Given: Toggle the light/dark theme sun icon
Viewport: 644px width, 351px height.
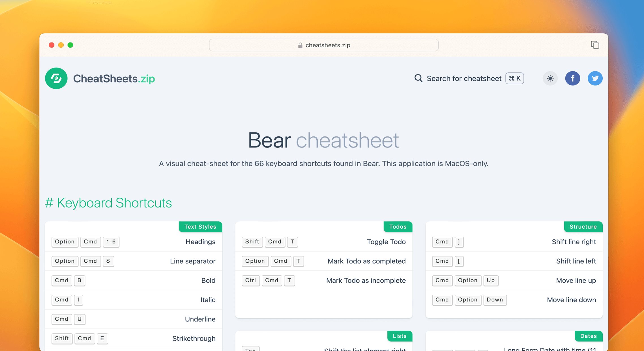Looking at the screenshot, I should 550,78.
